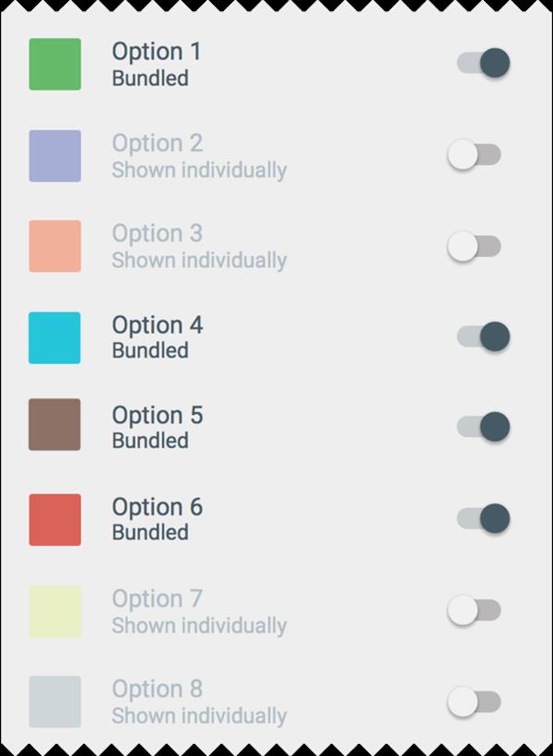553x756 pixels.
Task: Click the Option 6 label text
Action: 158,507
